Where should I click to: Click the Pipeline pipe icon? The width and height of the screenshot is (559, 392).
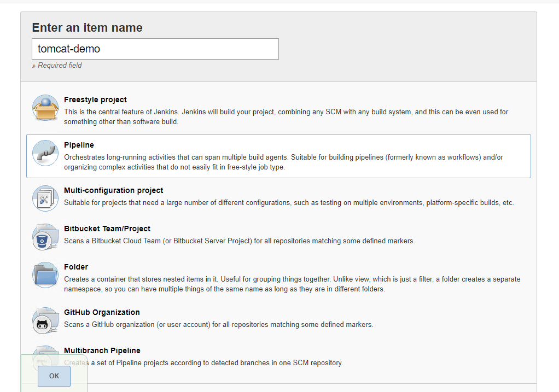[x=45, y=153]
